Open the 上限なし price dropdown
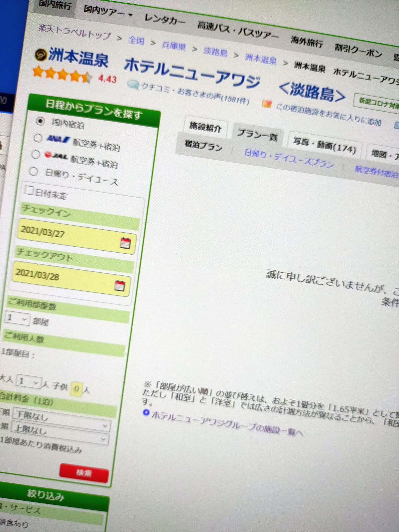 (x=60, y=433)
